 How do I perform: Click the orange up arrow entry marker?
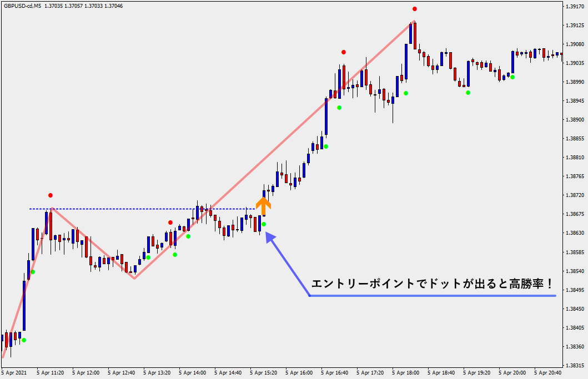coord(263,204)
